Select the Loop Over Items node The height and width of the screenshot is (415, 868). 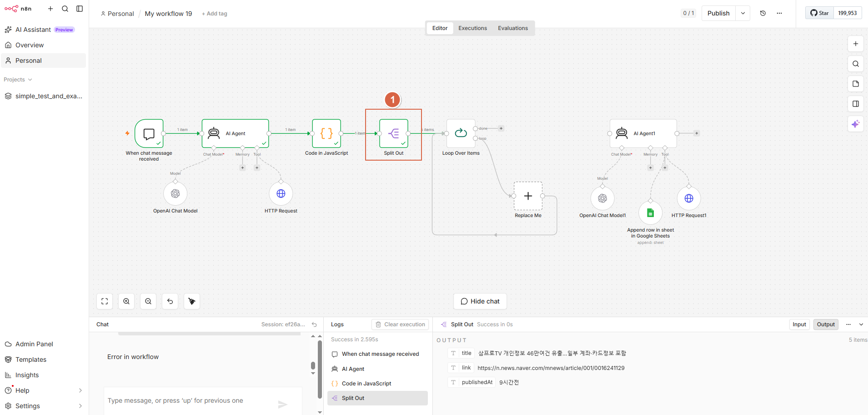461,133
